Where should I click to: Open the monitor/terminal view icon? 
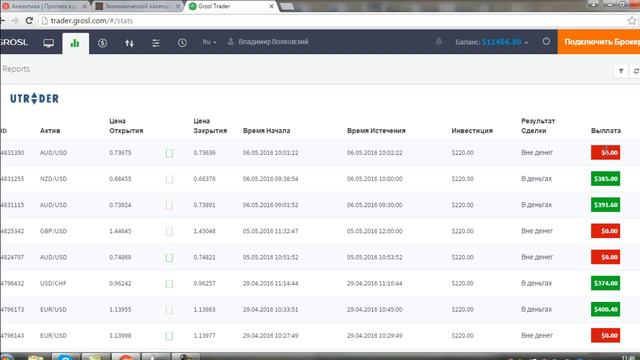coord(49,43)
